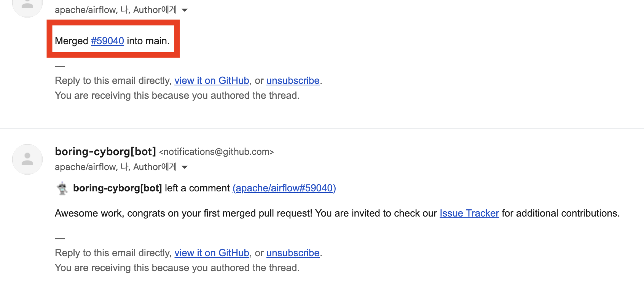Click the recipients line of the top email

116,10
